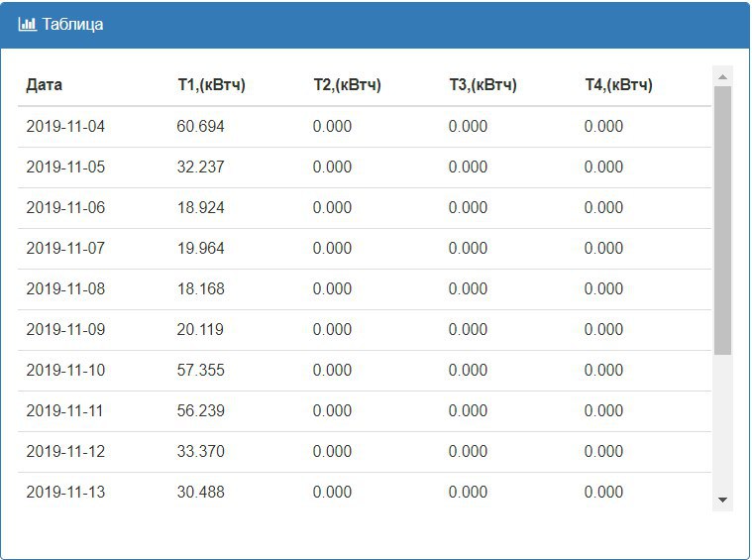Click T1 value 18.924
Screen dimensions: 752x560
pos(200,207)
